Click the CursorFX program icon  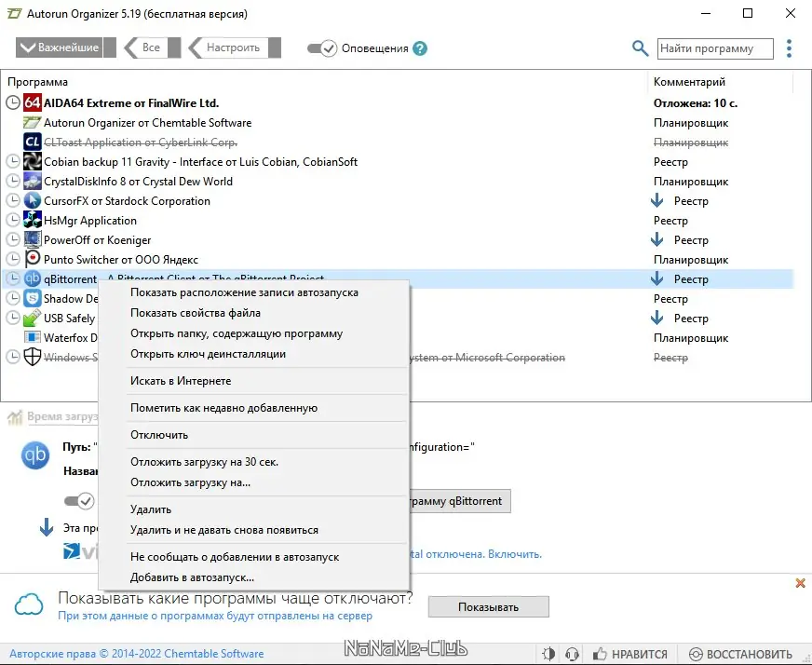click(x=32, y=200)
